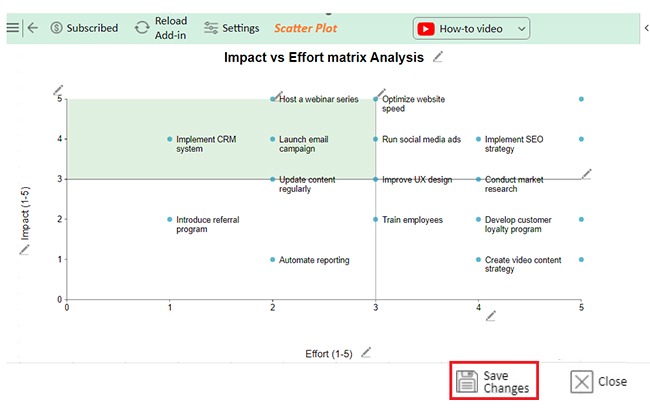Click the Train employees label
Viewport: 650px width, 412px height.
(412, 220)
